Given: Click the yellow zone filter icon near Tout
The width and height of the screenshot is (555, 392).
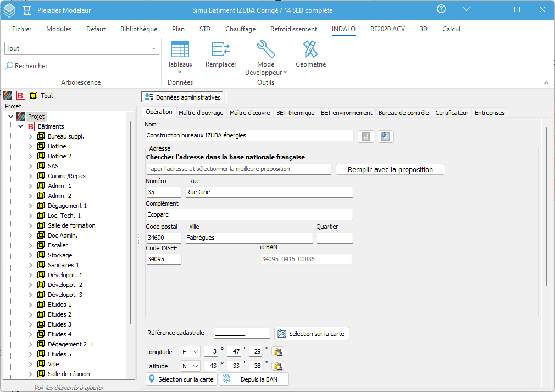Looking at the screenshot, I should [x=34, y=95].
